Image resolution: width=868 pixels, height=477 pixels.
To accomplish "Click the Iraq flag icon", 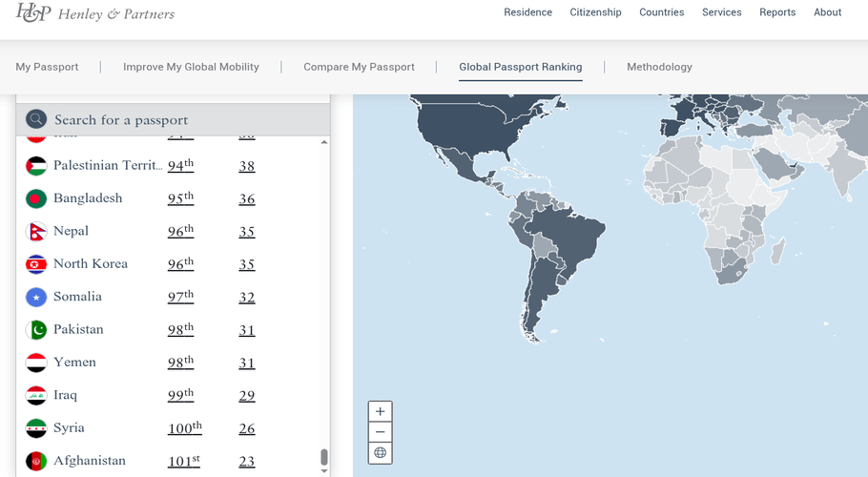I will pyautogui.click(x=36, y=396).
